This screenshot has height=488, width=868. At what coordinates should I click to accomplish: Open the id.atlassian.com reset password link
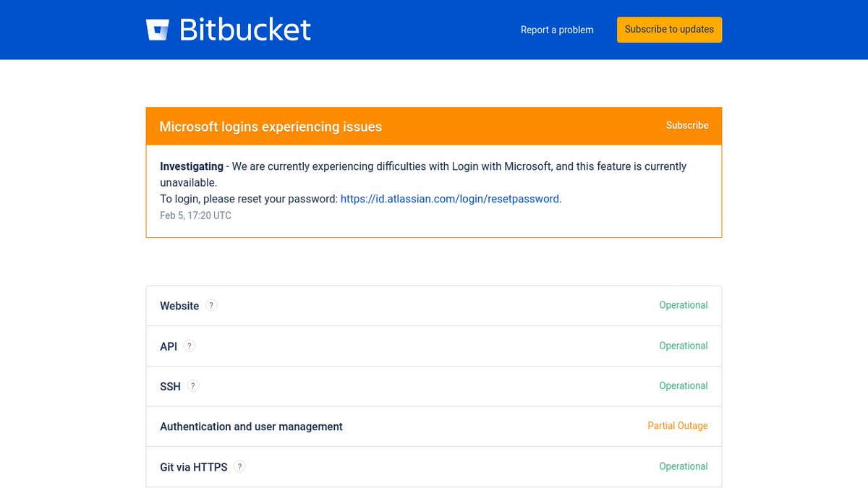pos(450,199)
